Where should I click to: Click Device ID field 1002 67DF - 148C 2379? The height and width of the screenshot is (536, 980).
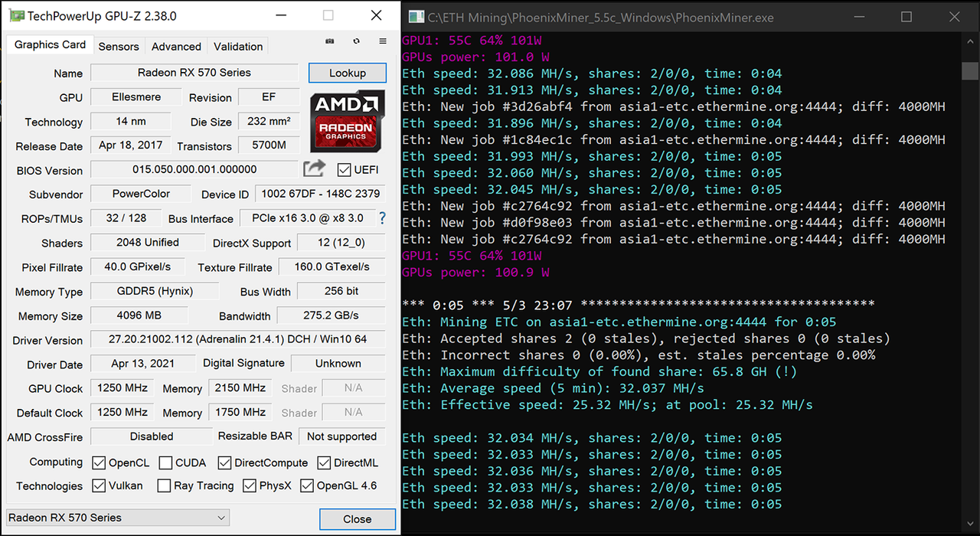point(320,194)
